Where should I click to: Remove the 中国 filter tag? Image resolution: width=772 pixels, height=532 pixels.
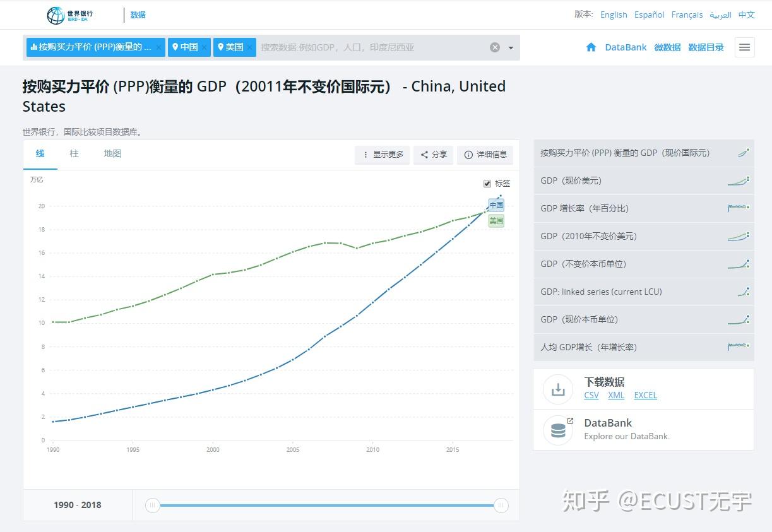click(205, 47)
